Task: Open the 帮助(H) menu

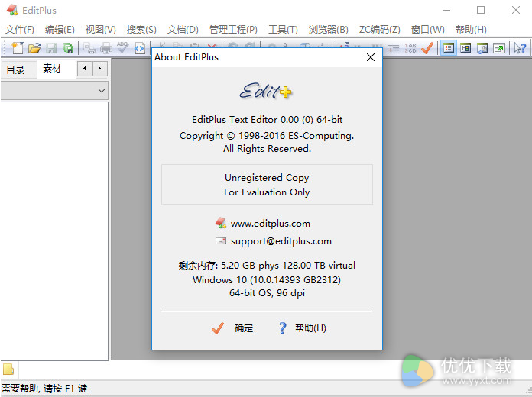Action: point(471,30)
